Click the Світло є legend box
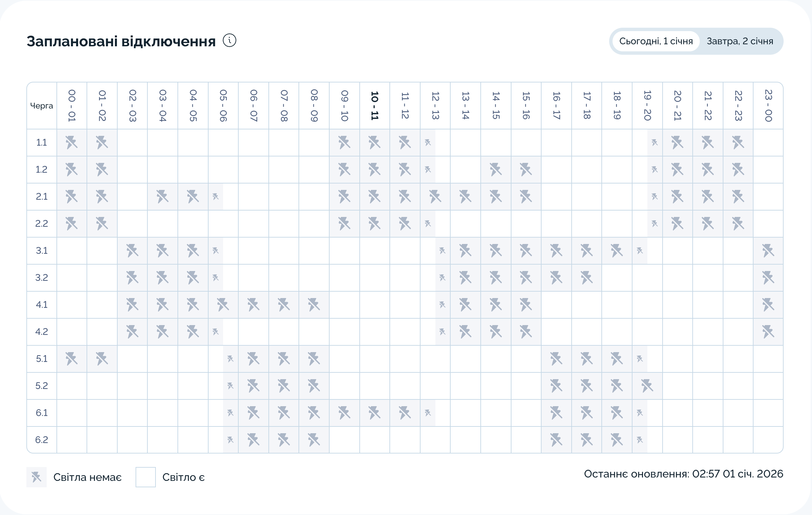This screenshot has width=812, height=515. click(146, 477)
